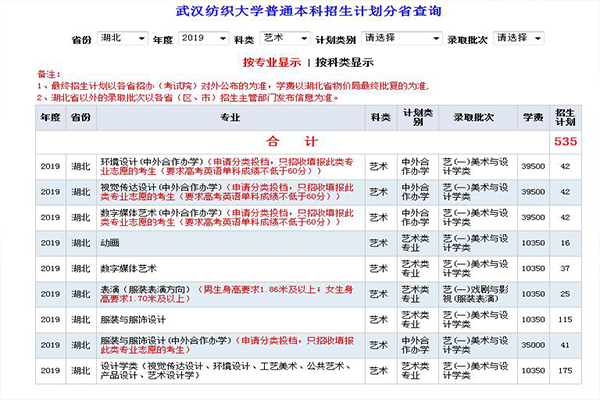Click the 年度 column header
The image size is (600, 400).
(51, 118)
